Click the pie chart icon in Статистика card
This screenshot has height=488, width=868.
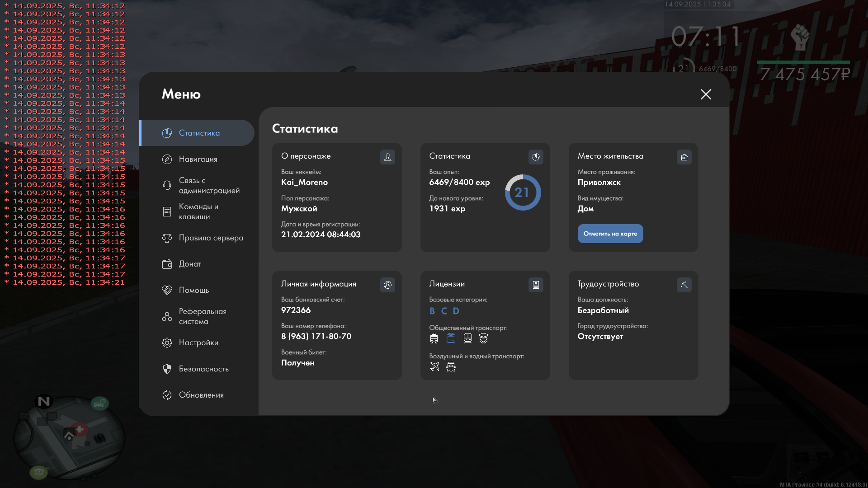[536, 157]
